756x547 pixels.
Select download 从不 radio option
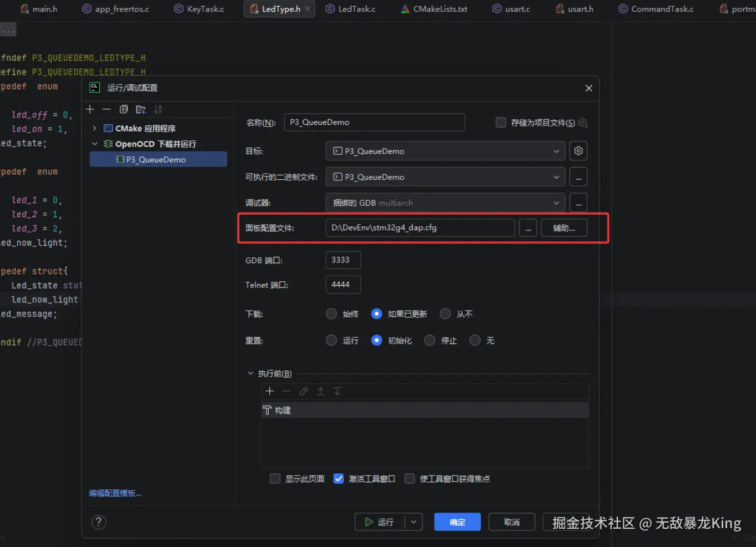coord(445,314)
